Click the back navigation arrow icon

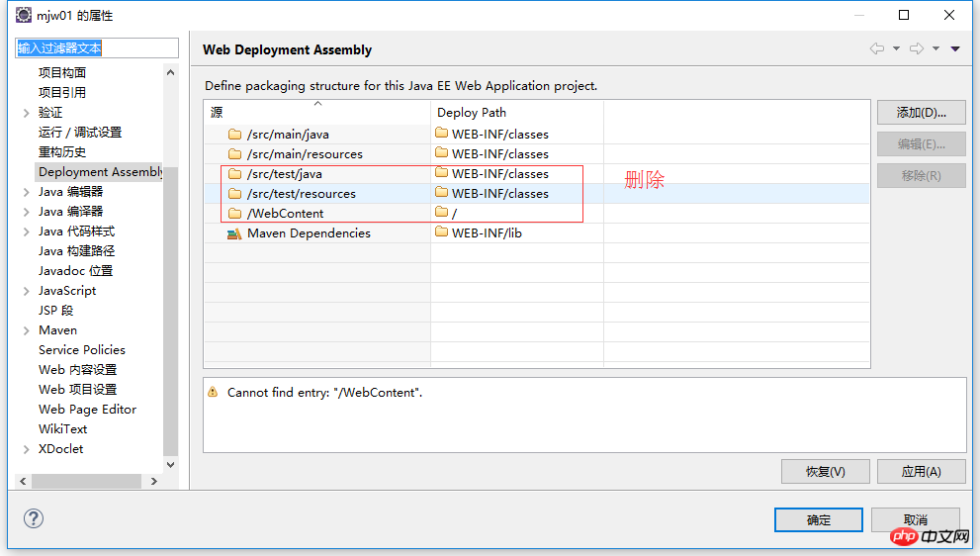pyautogui.click(x=876, y=48)
